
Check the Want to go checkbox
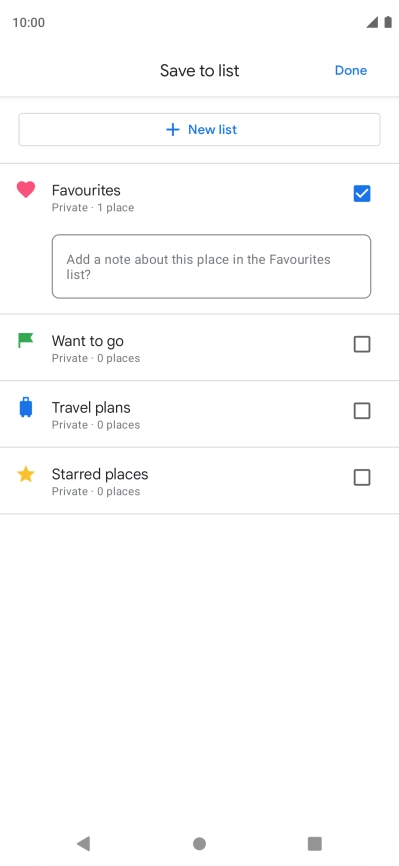coord(362,345)
